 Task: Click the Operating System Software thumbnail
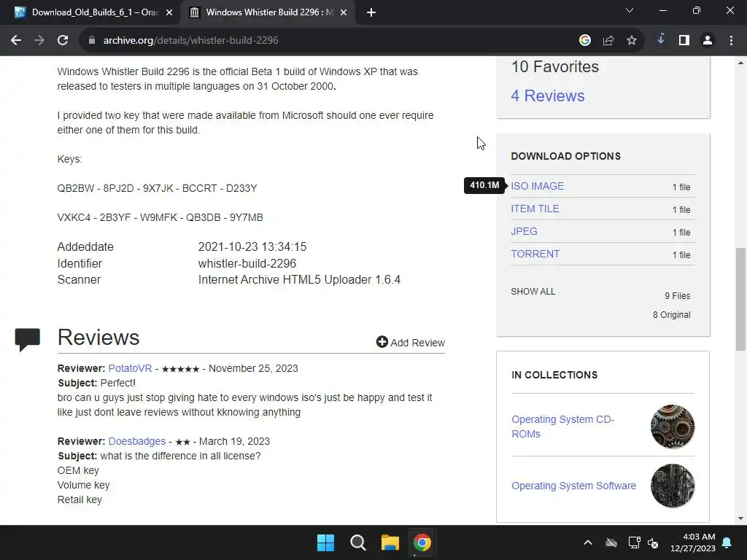pyautogui.click(x=672, y=486)
